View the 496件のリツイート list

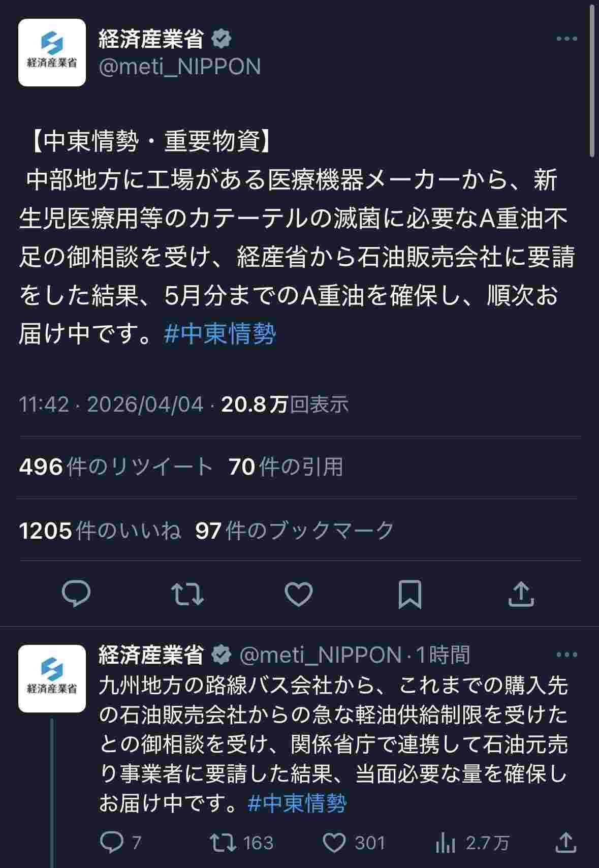point(115,467)
